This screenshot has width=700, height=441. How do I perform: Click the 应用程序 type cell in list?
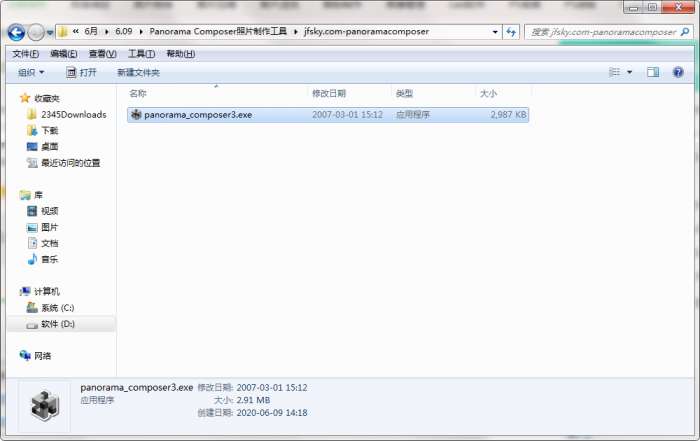pyautogui.click(x=413, y=115)
